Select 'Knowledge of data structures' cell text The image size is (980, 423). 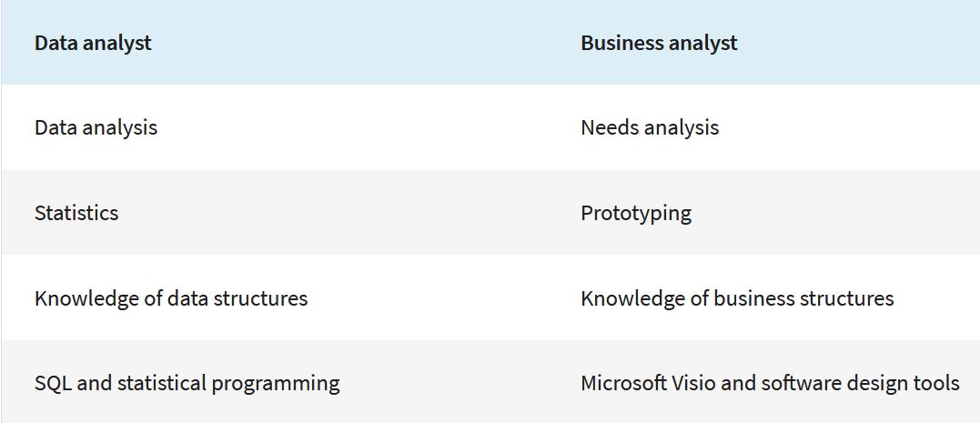(x=171, y=298)
